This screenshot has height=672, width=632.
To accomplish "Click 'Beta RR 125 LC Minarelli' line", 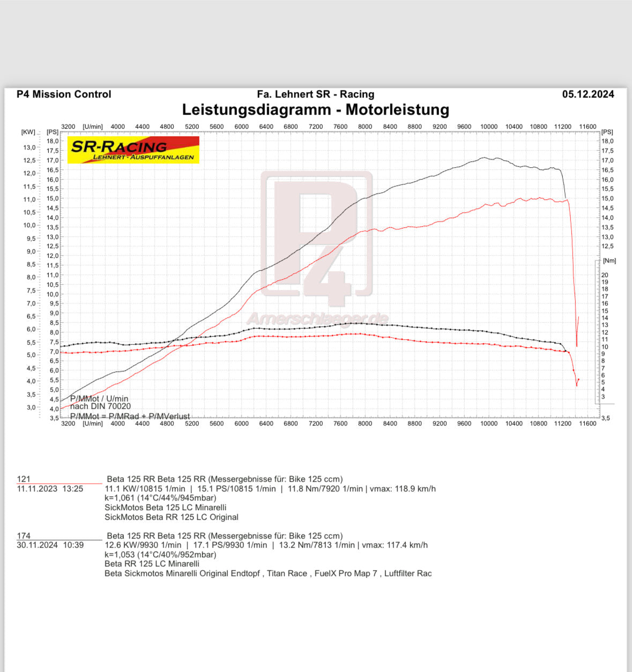I will click(x=152, y=564).
